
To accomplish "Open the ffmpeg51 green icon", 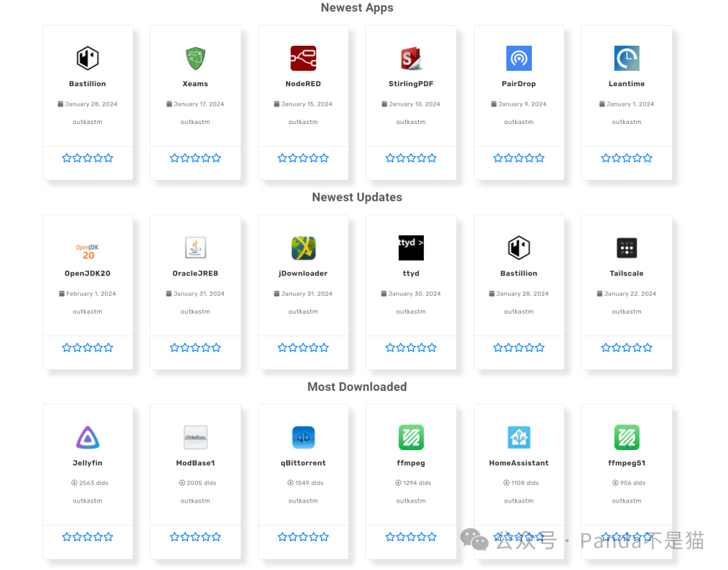I will click(626, 437).
